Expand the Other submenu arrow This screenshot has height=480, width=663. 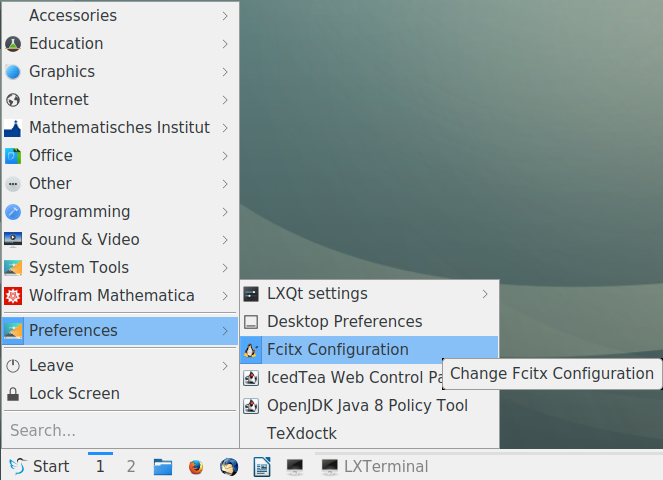point(225,184)
